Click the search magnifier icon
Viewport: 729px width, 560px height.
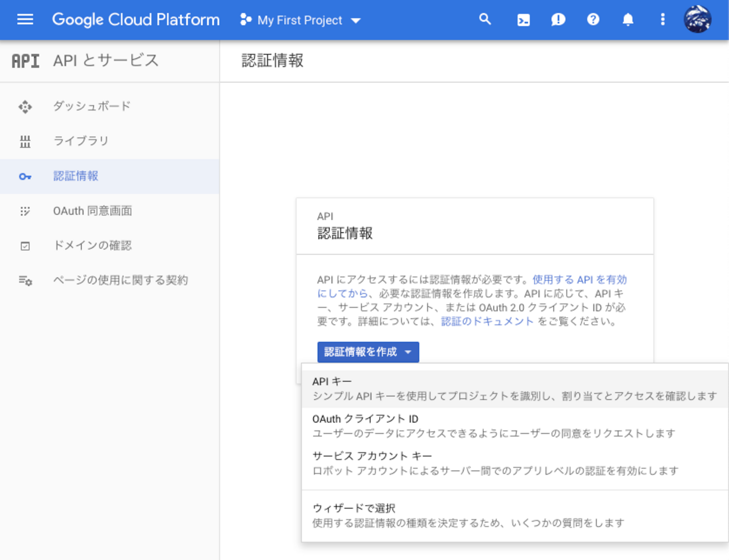tap(485, 20)
